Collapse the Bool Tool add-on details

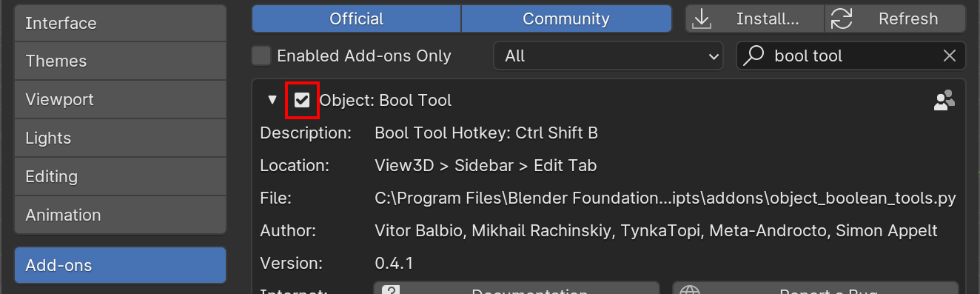272,100
